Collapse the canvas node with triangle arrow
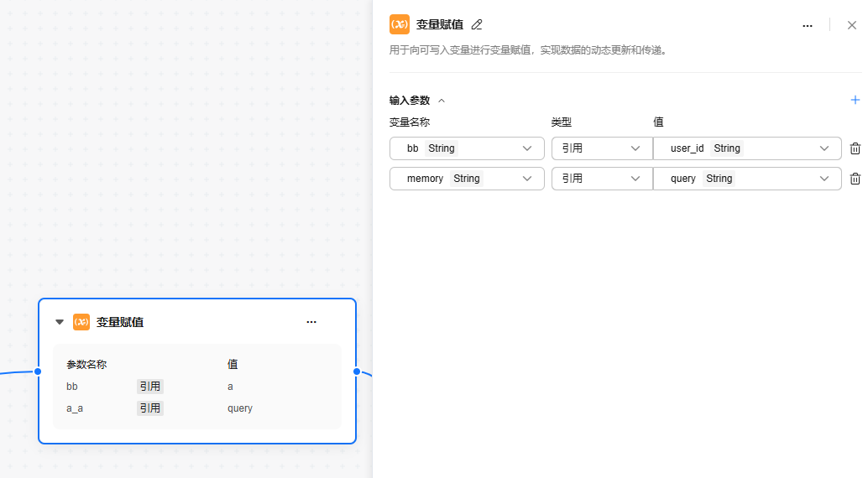The width and height of the screenshot is (868, 478). click(60, 322)
